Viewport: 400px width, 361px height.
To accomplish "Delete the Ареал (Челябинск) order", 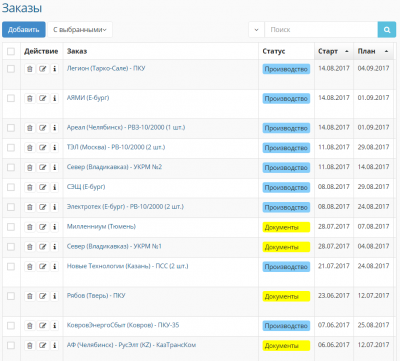I will click(x=30, y=128).
